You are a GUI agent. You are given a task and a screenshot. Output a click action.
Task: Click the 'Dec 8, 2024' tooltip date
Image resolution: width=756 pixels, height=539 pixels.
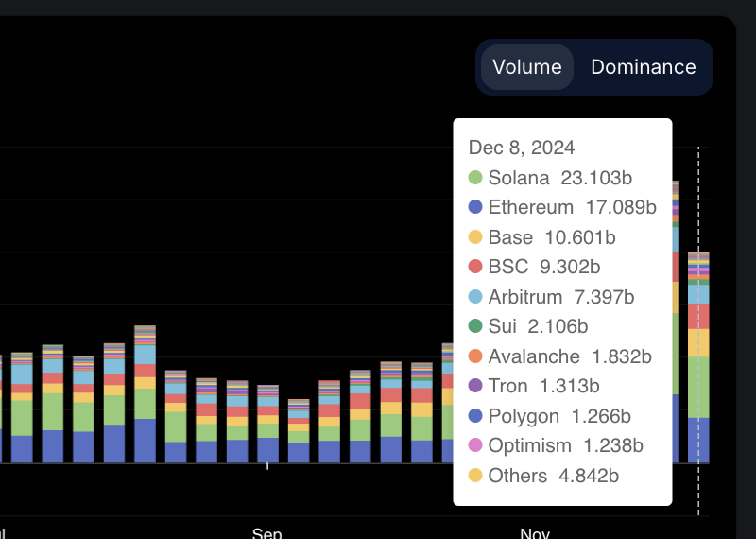click(522, 148)
